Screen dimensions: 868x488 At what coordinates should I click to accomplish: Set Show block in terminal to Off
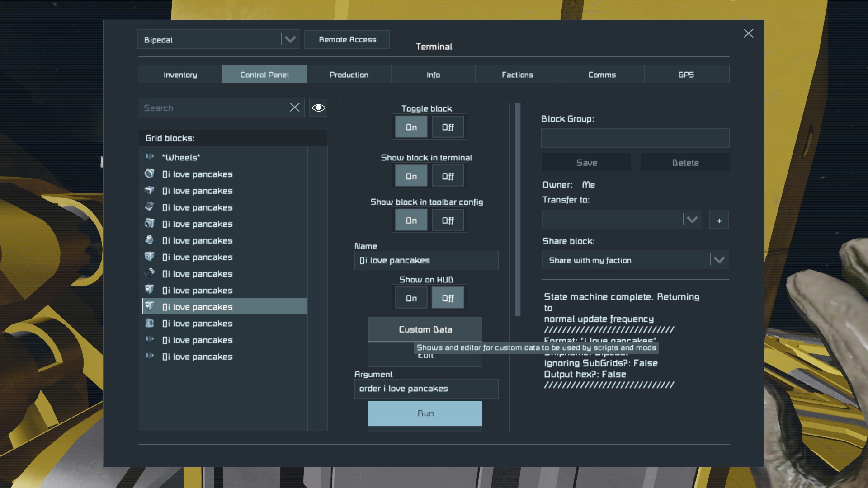click(x=448, y=176)
